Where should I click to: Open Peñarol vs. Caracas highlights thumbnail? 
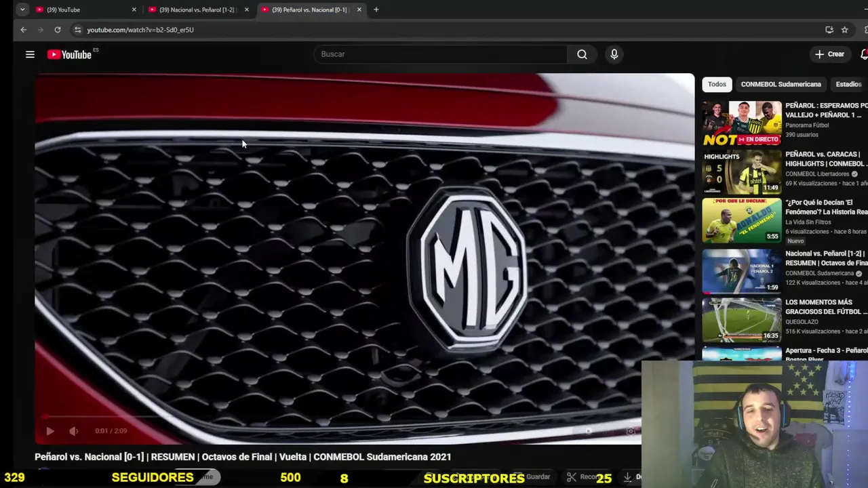coord(742,171)
